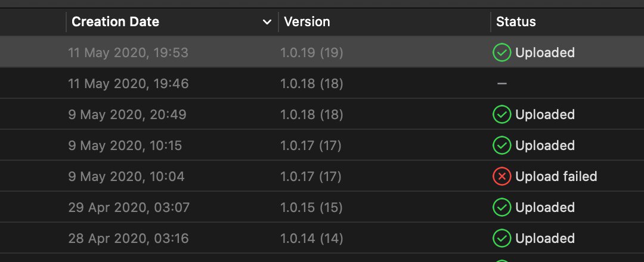This screenshot has height=262, width=644.
Task: Click the Upload failed status text
Action: (556, 176)
